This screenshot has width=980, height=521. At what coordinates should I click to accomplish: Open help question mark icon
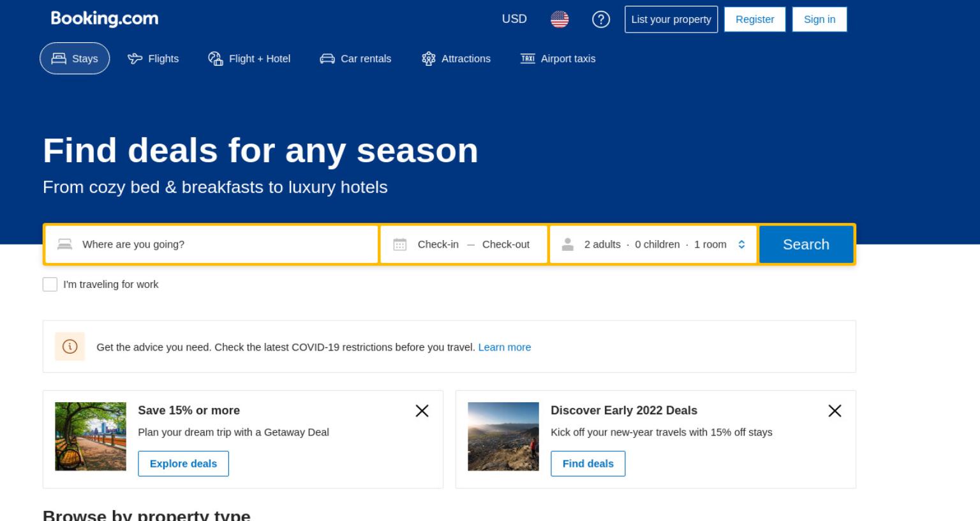coord(601,19)
